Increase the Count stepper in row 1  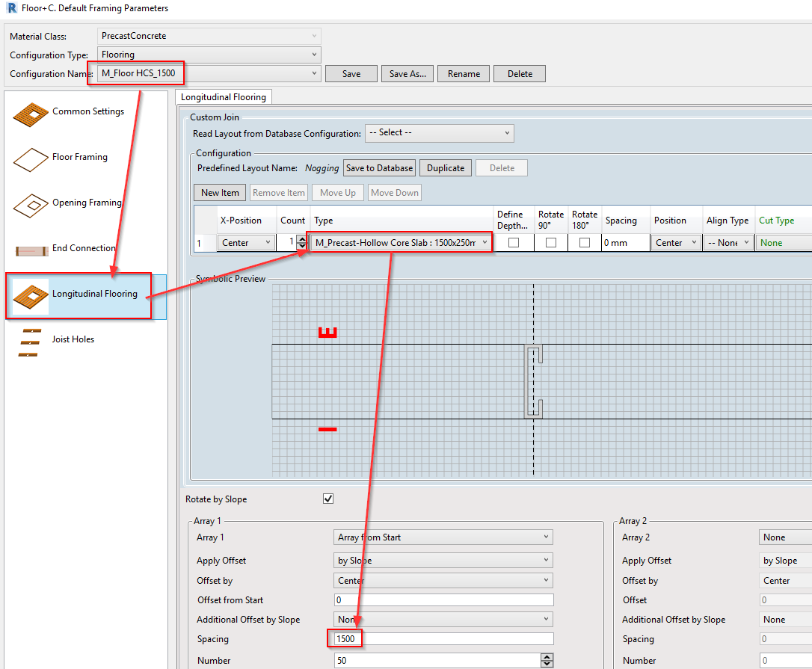tap(302, 238)
